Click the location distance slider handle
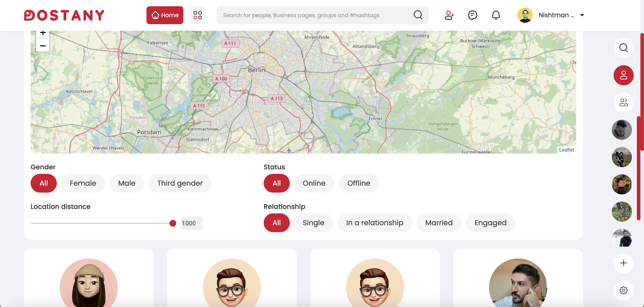The image size is (644, 307). (172, 223)
